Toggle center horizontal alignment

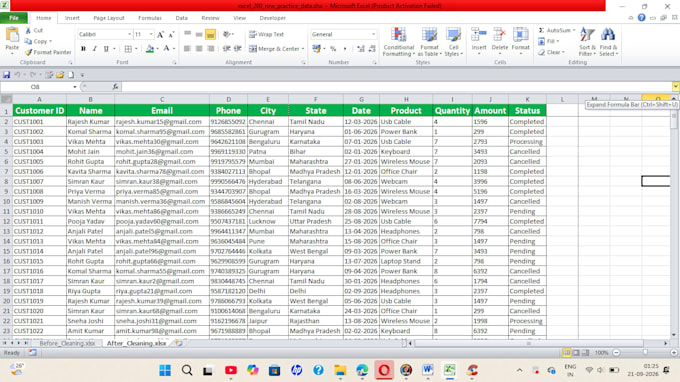[199, 49]
